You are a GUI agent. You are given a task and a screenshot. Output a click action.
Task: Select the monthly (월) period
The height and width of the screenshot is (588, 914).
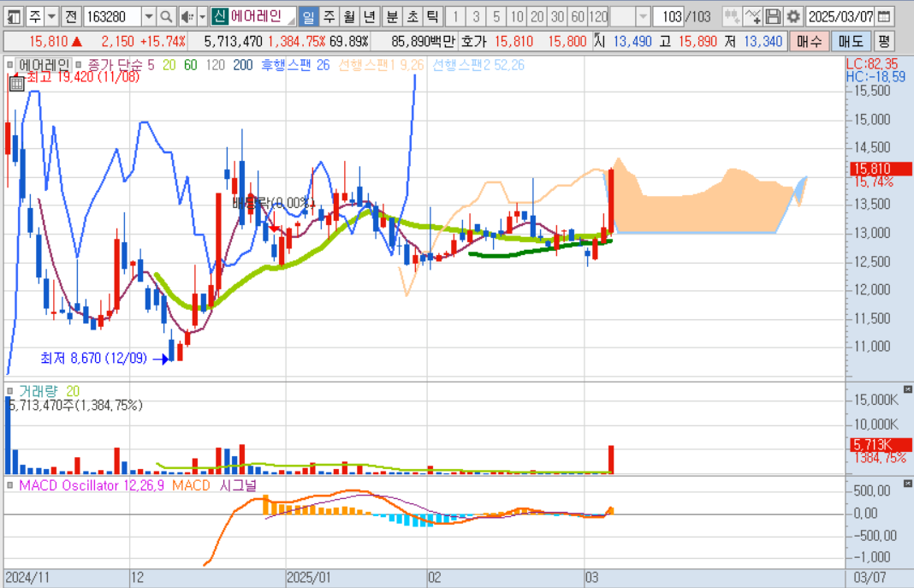(x=349, y=16)
